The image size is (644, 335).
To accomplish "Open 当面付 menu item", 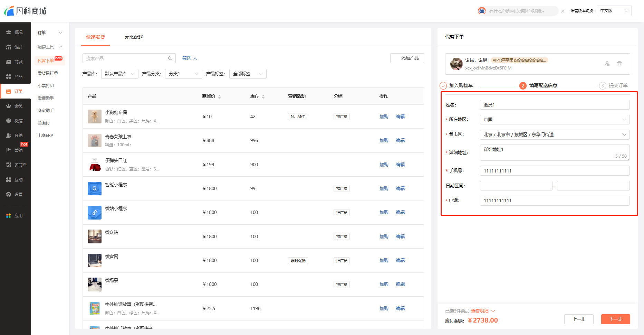I will pos(44,123).
